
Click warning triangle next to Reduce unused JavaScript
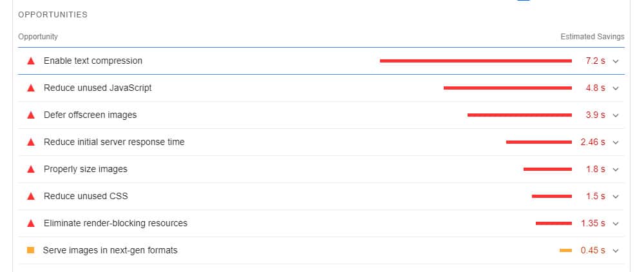31,88
